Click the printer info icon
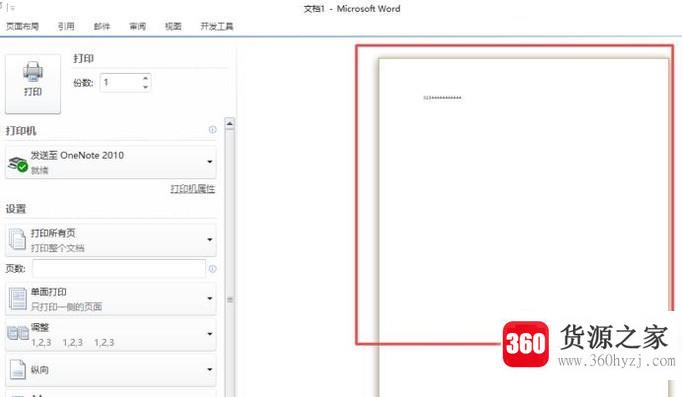The height and width of the screenshot is (397, 682). [x=212, y=130]
